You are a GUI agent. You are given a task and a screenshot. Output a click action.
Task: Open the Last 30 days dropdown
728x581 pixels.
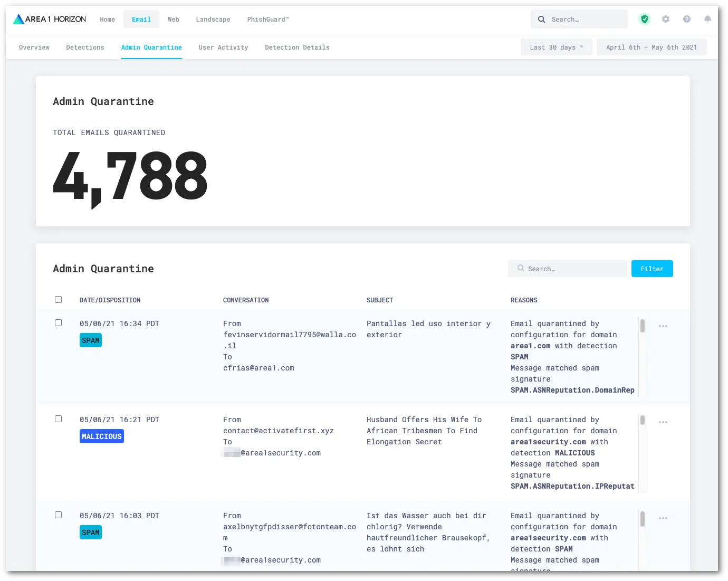(556, 47)
